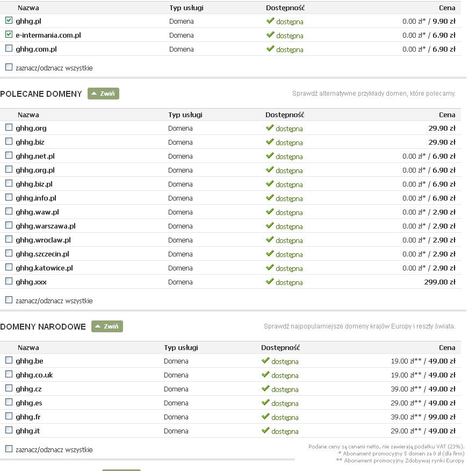Viewport: 476px width, 471px height.
Task: Click the 29.90 zł price for ghhg.org
Action: click(x=442, y=128)
